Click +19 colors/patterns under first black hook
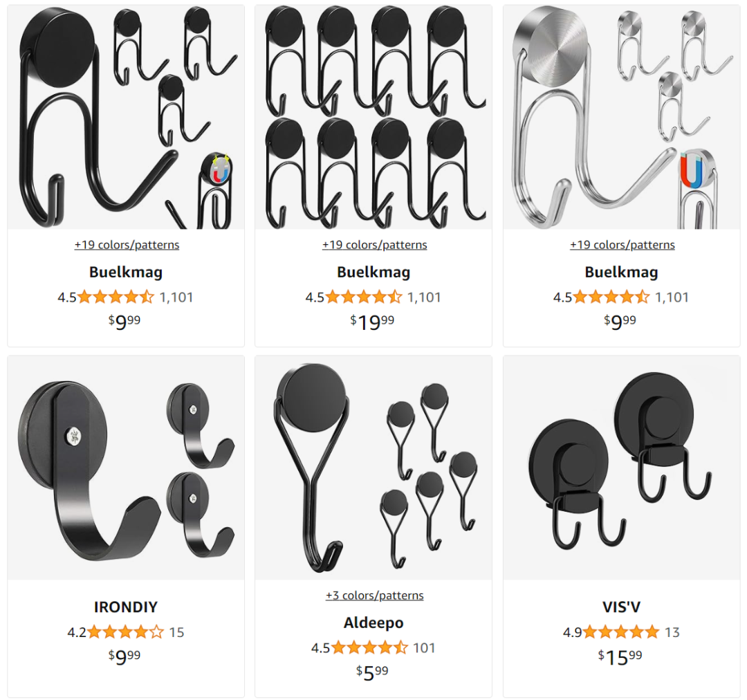Viewport: 747px width, 700px height. 127,245
